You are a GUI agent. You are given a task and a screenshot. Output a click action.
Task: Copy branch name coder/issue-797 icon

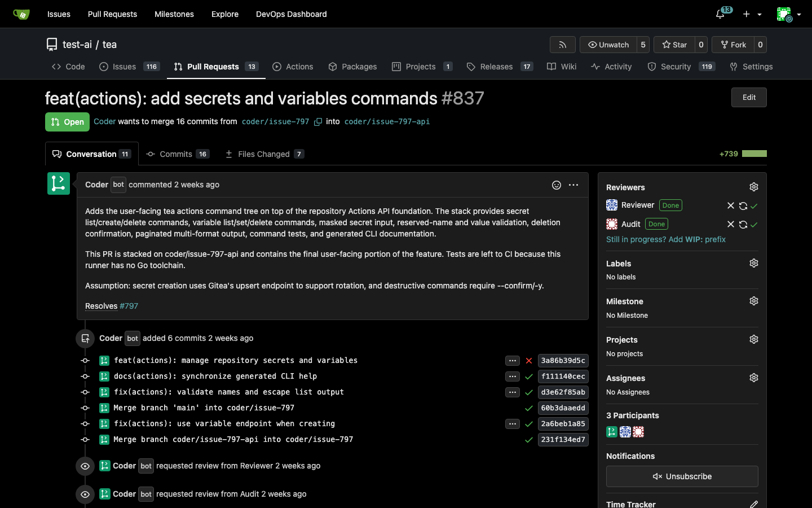318,122
